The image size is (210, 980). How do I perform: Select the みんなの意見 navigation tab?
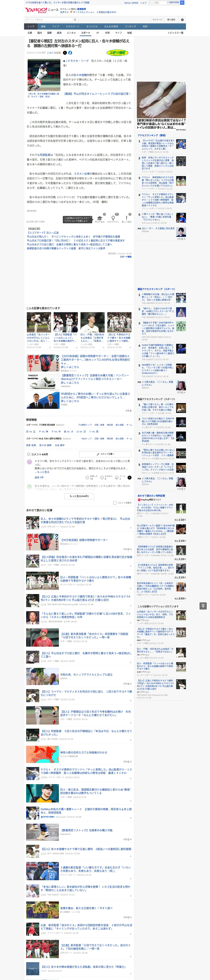pyautogui.click(x=111, y=27)
